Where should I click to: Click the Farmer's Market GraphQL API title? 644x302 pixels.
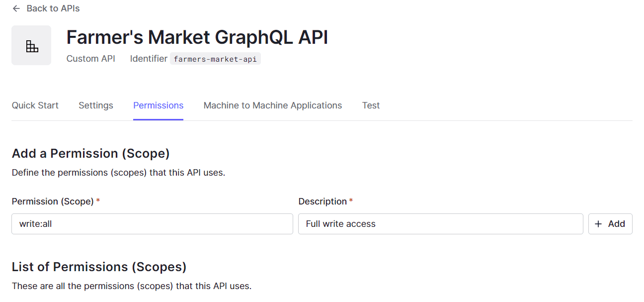coord(197,37)
